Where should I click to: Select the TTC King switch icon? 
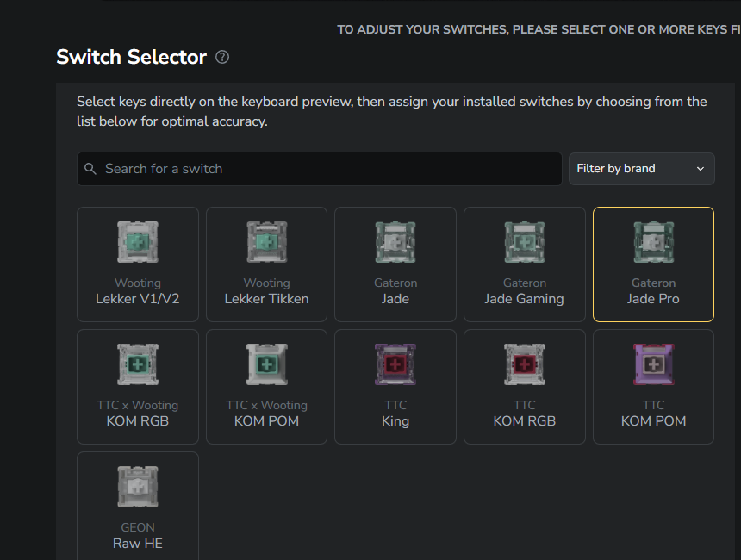395,364
